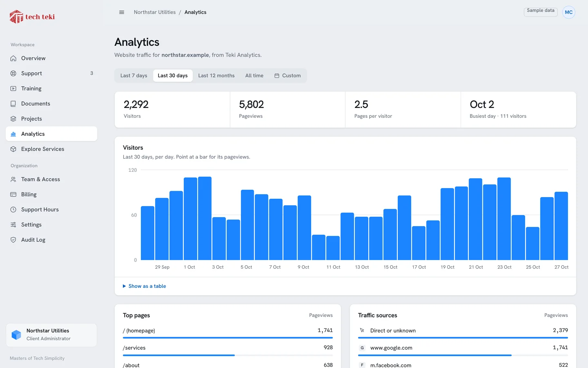The image size is (588, 368).
Task: Click the 5,802 Pageviews stat
Action: (x=287, y=110)
